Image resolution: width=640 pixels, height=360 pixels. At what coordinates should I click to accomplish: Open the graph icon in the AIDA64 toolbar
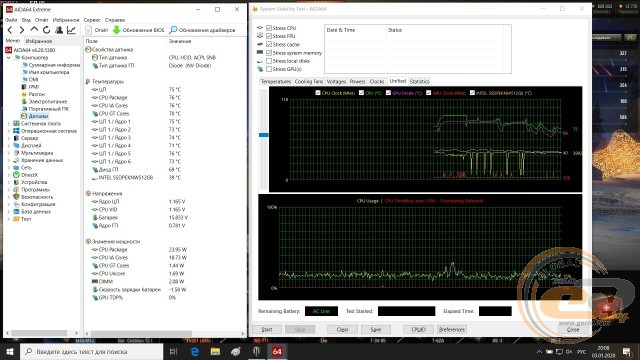click(71, 30)
